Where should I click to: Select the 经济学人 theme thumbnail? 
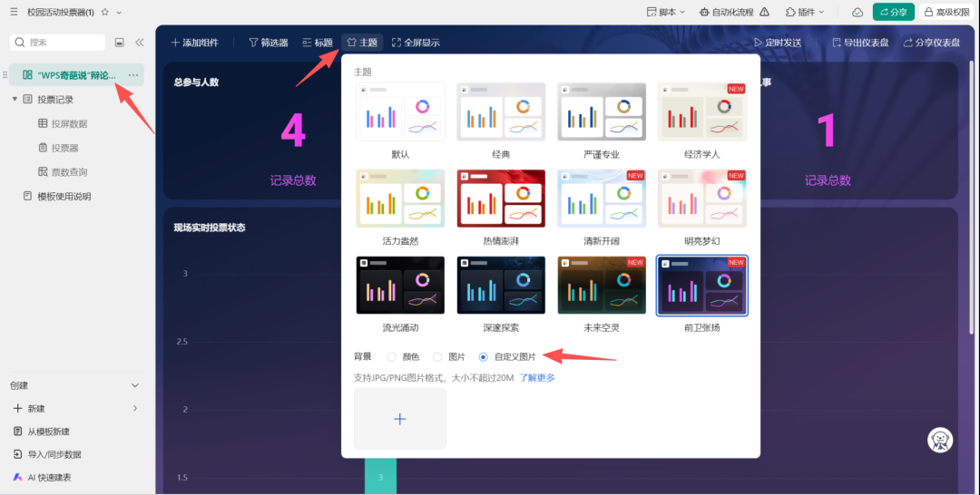[x=702, y=112]
